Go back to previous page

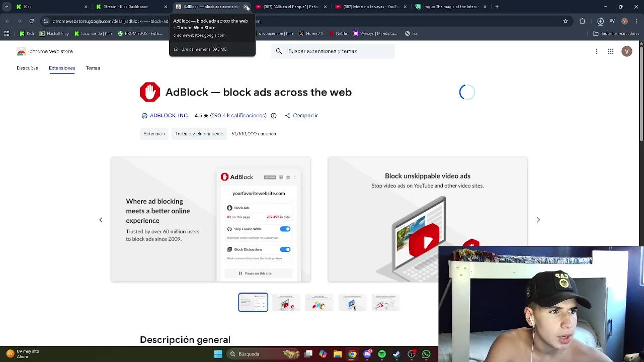tap(7, 21)
